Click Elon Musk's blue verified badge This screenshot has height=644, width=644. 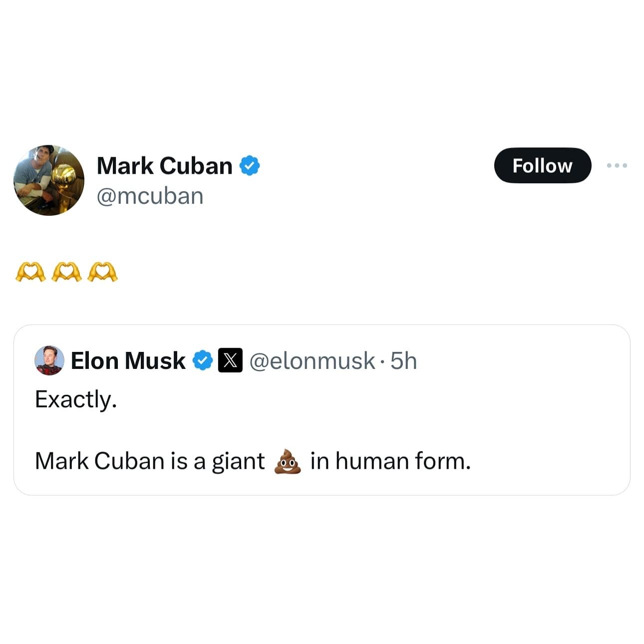203,360
